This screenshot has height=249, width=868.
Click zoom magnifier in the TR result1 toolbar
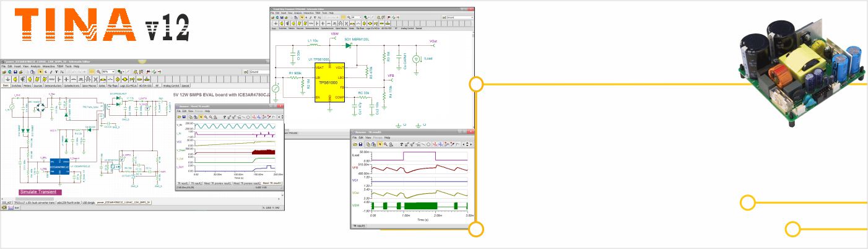(x=386, y=144)
